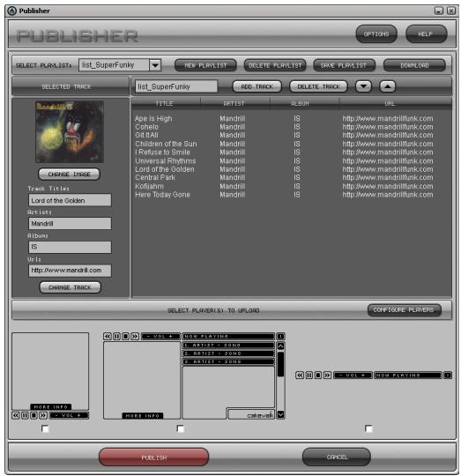Check the box under the left player
461x476 pixels.
click(45, 428)
